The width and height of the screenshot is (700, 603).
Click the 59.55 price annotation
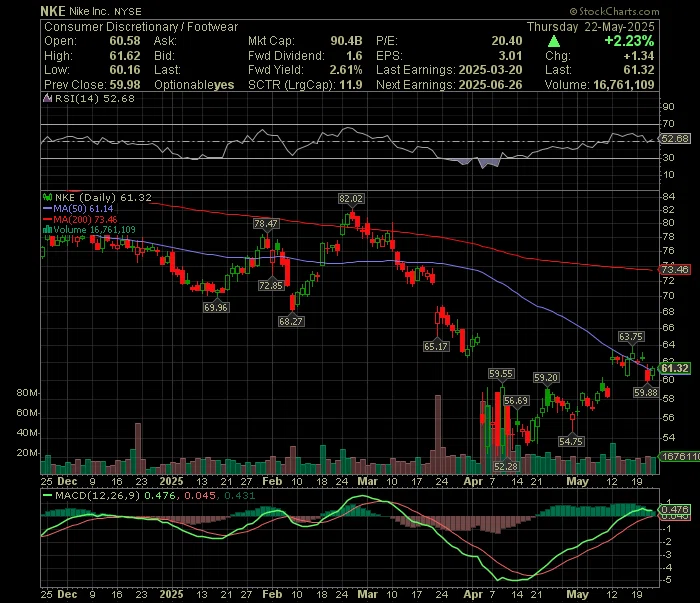501,374
